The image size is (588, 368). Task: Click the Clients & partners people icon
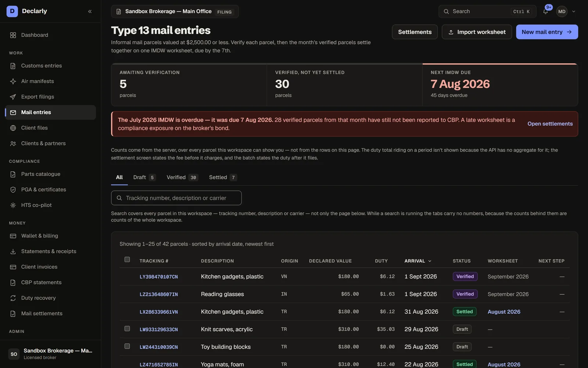[13, 144]
